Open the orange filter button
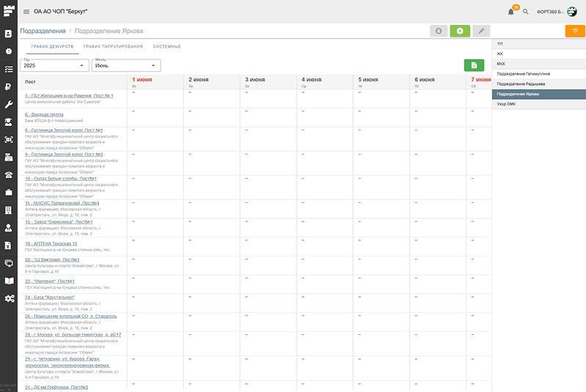This screenshot has width=586, height=392. (575, 31)
